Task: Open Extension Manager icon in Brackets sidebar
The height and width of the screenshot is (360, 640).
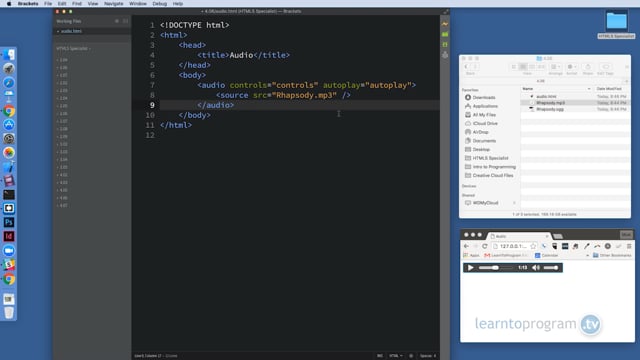Action: (445, 34)
